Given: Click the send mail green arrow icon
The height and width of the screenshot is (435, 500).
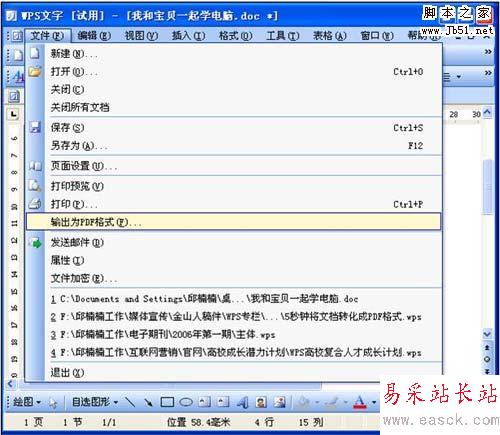Looking at the screenshot, I should point(35,242).
